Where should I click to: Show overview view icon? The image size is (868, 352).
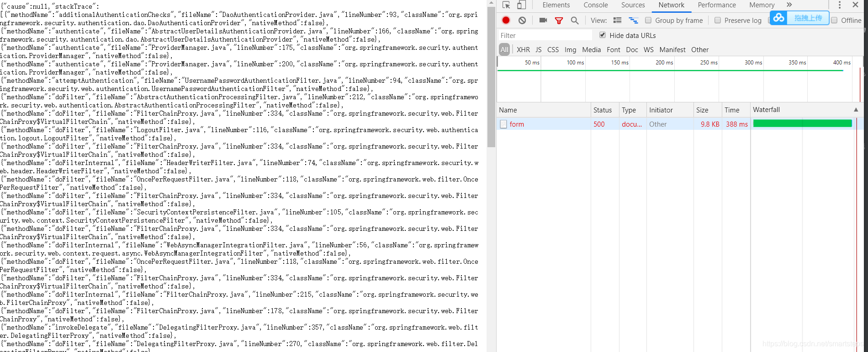click(633, 20)
